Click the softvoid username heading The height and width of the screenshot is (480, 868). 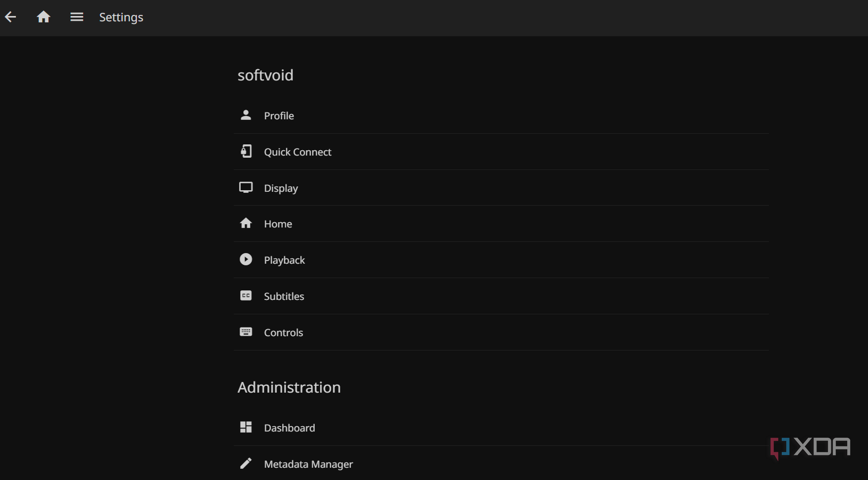click(265, 75)
